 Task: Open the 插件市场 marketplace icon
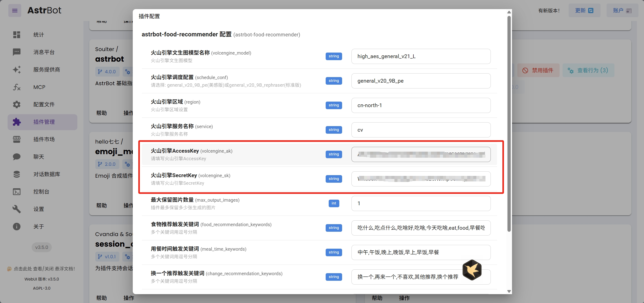coord(16,139)
